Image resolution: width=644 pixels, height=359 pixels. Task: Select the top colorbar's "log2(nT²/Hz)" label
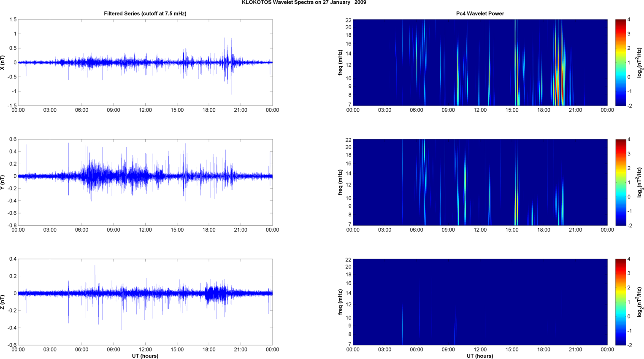640,62
